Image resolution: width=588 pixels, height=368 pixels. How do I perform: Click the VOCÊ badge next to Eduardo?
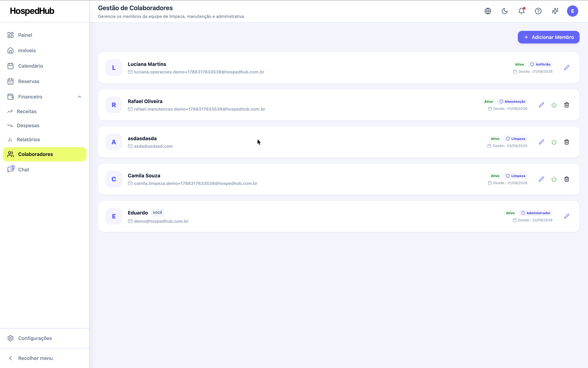pos(157,213)
